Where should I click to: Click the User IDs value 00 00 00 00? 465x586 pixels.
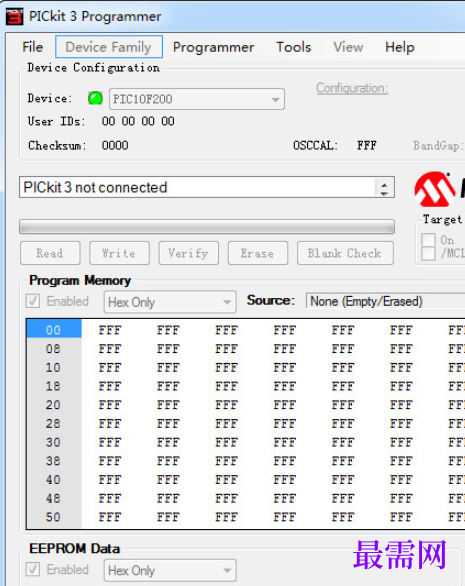pyautogui.click(x=138, y=121)
